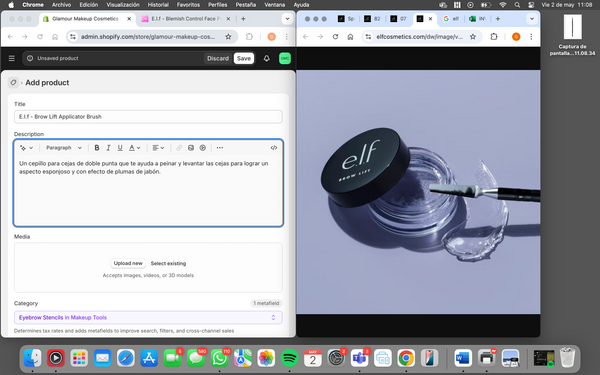The width and height of the screenshot is (600, 375).
Task: Open the Eyebrow Stencils category selector
Action: (x=148, y=317)
